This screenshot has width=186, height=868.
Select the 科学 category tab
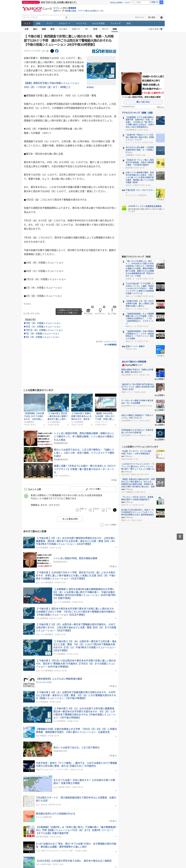(95, 29)
